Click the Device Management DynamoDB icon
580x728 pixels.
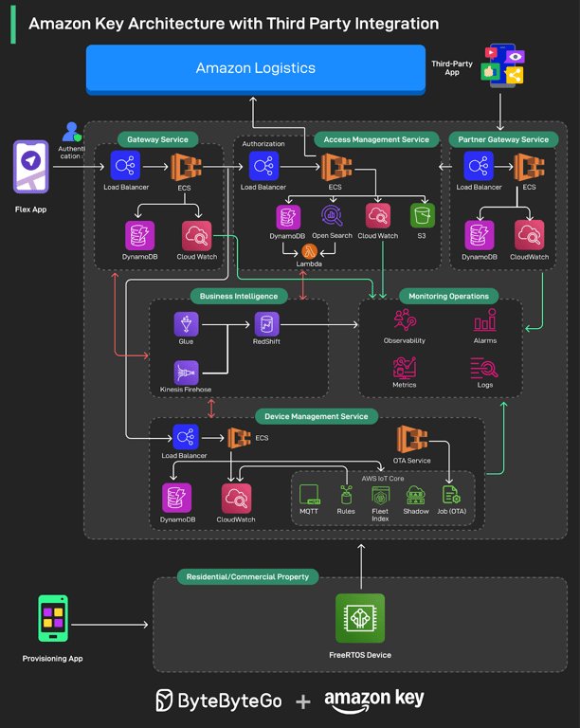177,499
